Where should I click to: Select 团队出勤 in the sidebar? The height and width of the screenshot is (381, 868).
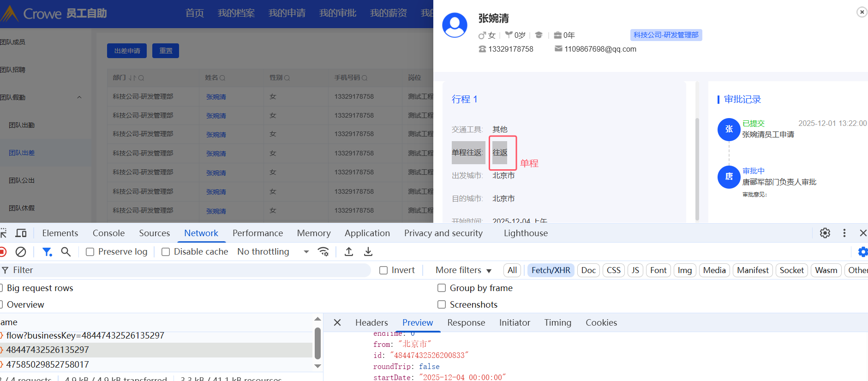point(22,125)
